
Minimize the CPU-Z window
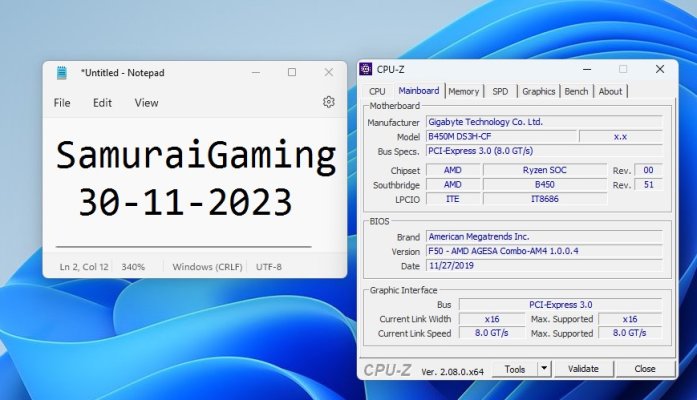(587, 69)
